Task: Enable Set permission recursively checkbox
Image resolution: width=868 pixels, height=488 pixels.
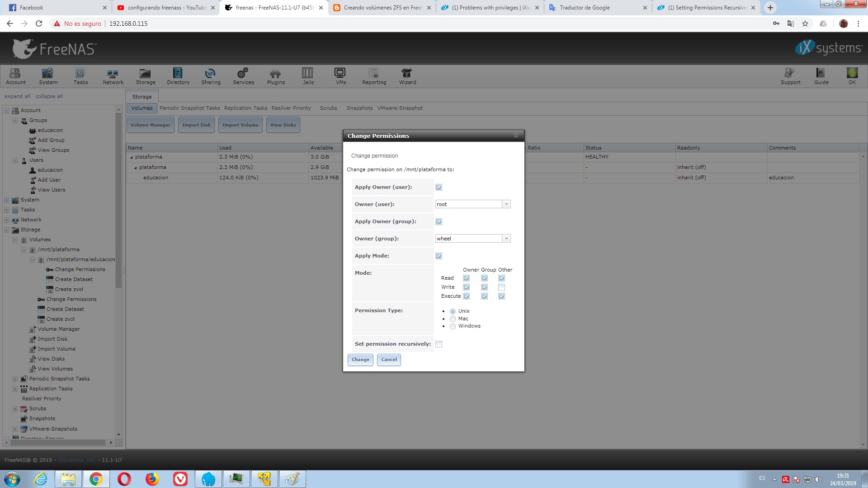Action: click(439, 344)
